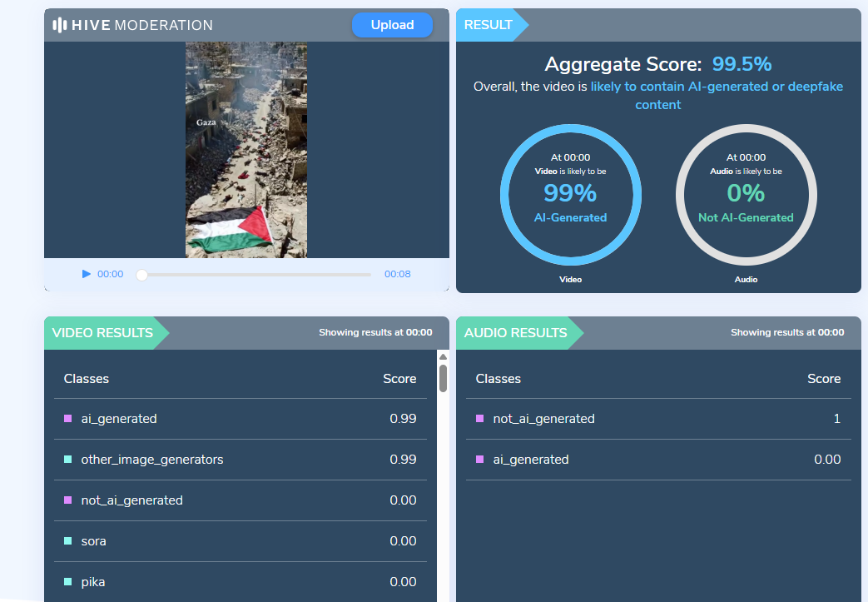Click the purple square beside audio not_ai_generated
868x602 pixels.
480,419
